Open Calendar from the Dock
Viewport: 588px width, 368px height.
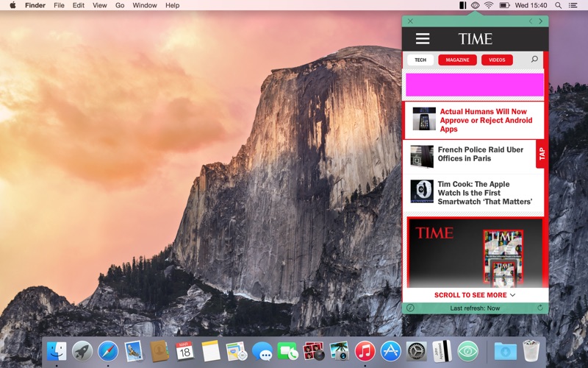185,352
